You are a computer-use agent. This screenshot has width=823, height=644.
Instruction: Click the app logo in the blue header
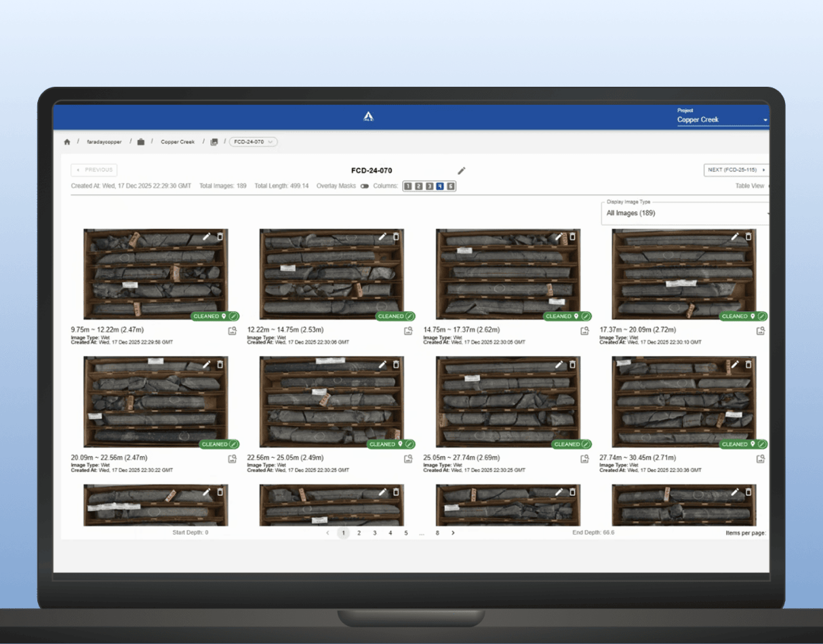click(368, 117)
